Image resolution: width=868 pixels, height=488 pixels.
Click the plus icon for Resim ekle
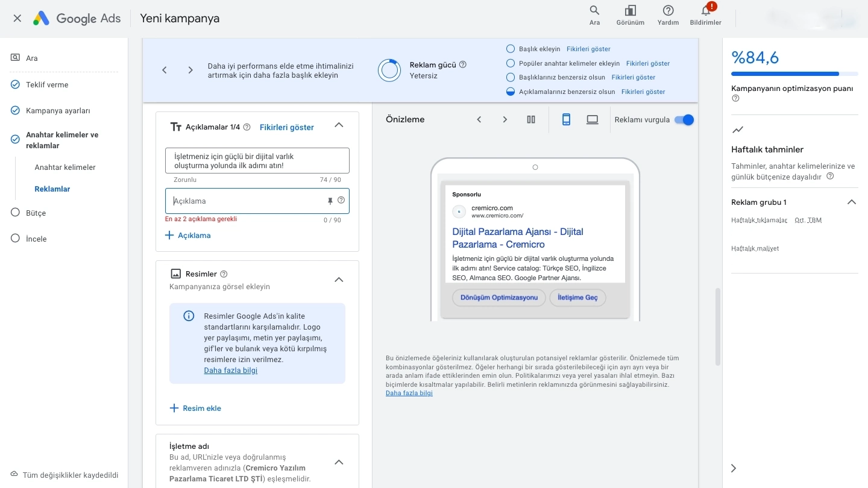[174, 408]
